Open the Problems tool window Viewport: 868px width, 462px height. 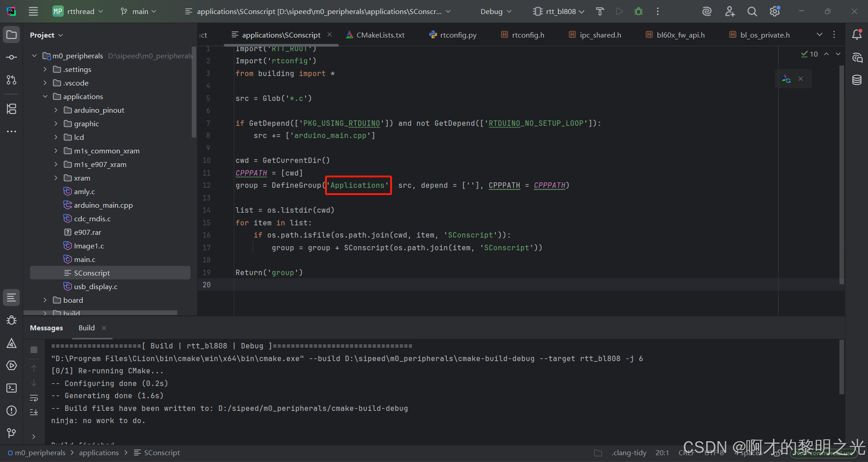click(x=11, y=411)
